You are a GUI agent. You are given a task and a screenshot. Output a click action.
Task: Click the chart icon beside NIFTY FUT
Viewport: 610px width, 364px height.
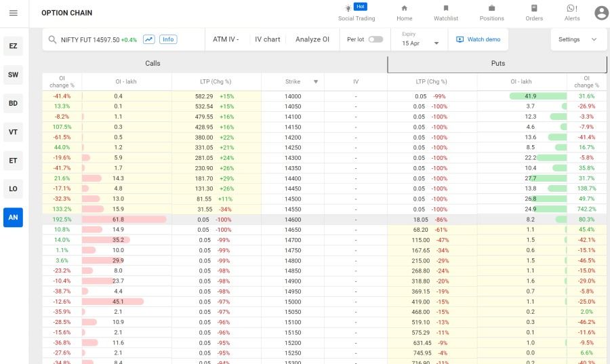tap(148, 39)
